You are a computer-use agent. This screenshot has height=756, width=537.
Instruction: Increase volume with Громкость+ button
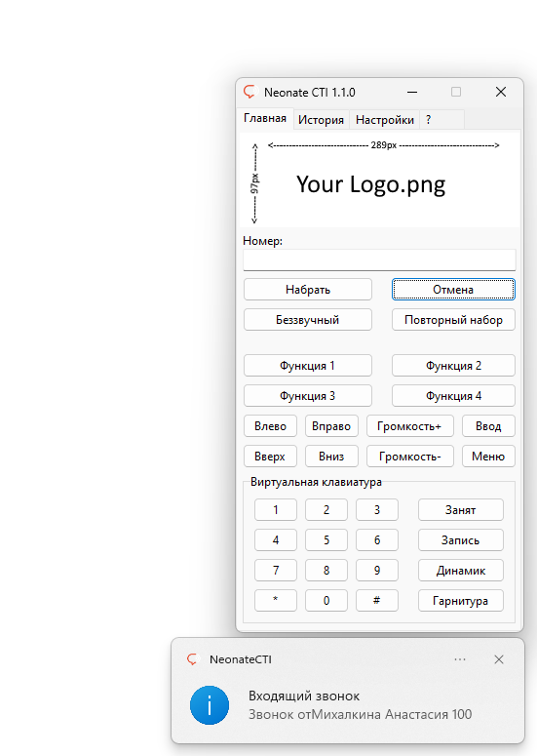(x=410, y=426)
